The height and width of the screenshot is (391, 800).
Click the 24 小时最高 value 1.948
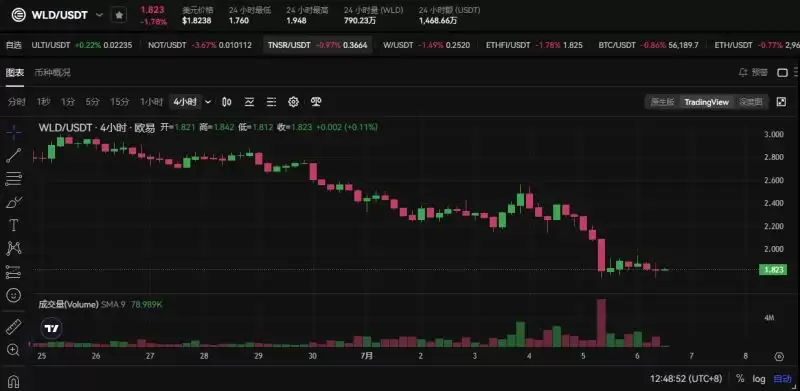coord(296,21)
